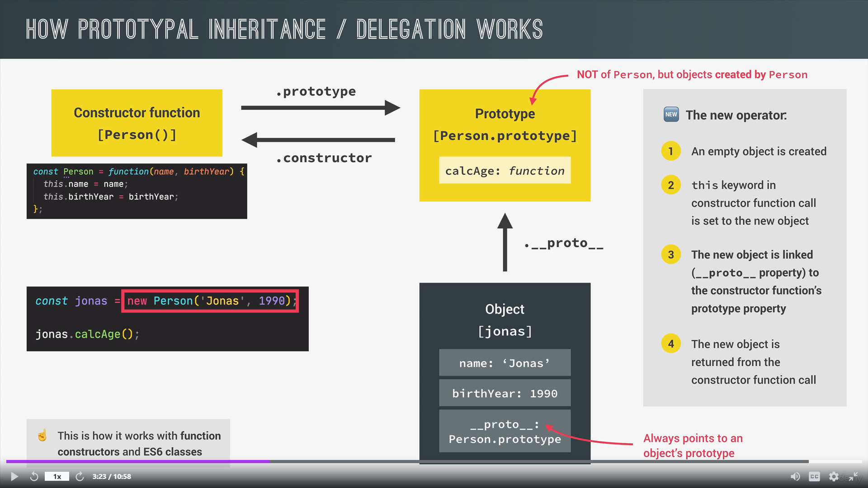Viewport: 868px width, 488px height.
Task: Click the blue NEW emoji icon
Action: 671,114
